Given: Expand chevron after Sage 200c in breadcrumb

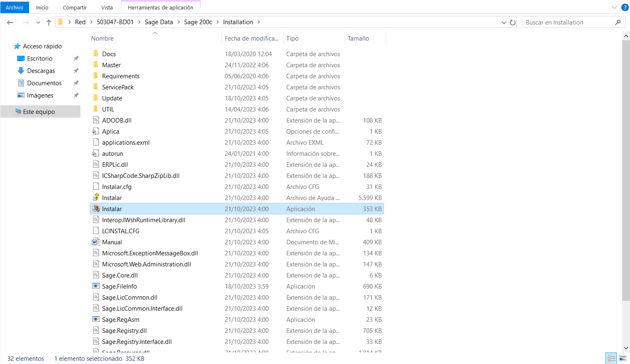Looking at the screenshot, I should 218,22.
